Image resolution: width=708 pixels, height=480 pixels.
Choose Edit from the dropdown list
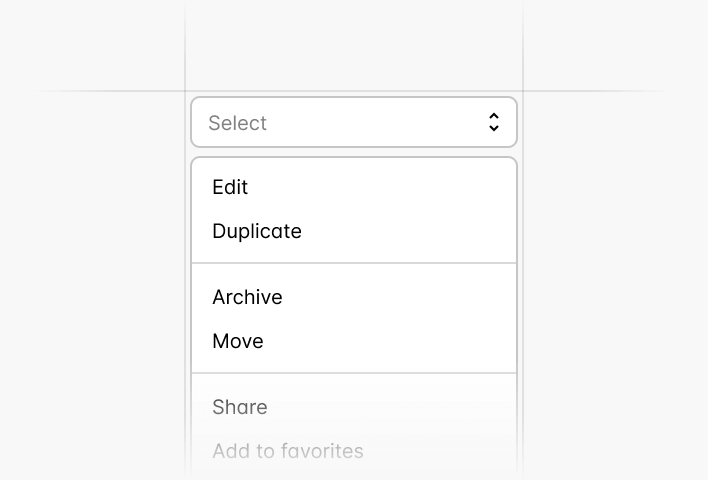231,187
